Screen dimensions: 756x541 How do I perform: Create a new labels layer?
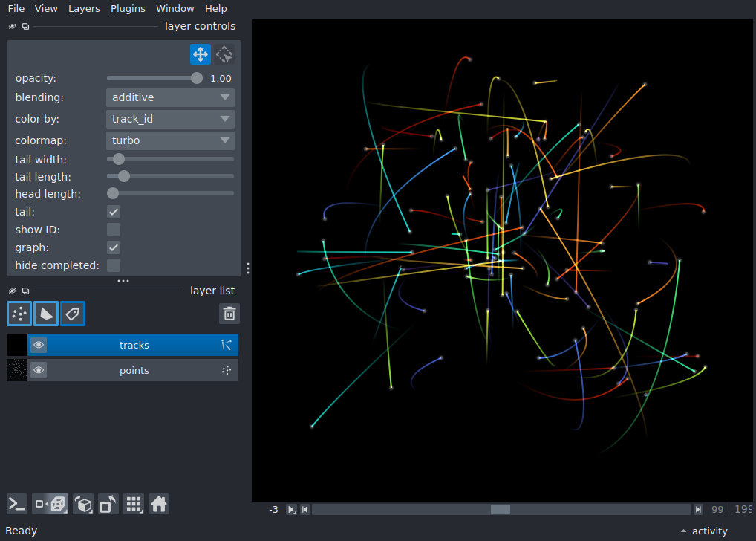[73, 314]
